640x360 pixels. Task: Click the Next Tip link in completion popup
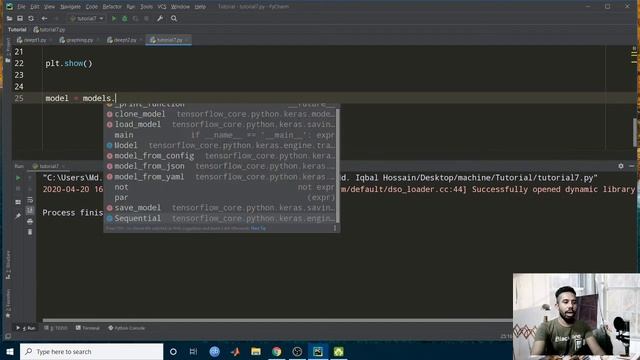[258, 228]
